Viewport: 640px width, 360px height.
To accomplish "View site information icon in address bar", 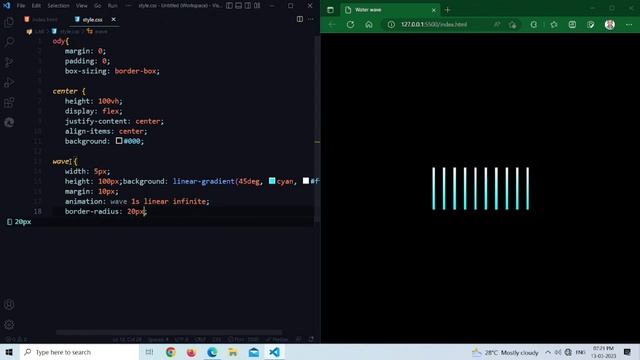I will coord(391,24).
